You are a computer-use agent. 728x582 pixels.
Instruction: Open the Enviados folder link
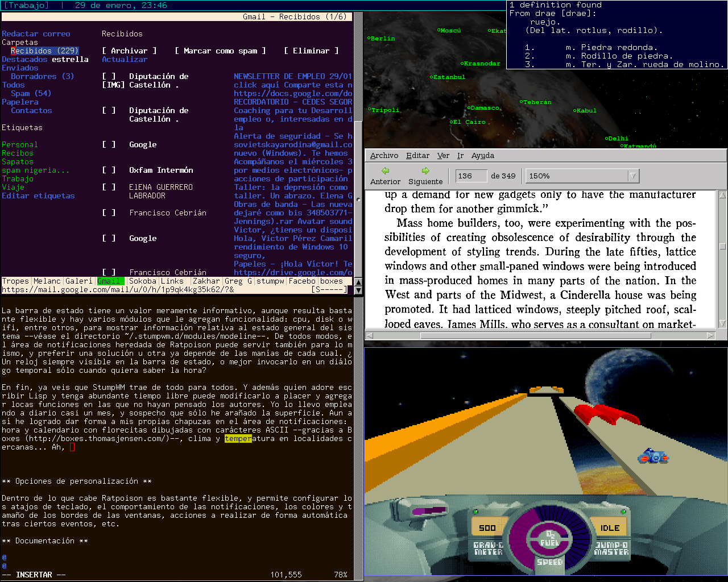[20, 68]
